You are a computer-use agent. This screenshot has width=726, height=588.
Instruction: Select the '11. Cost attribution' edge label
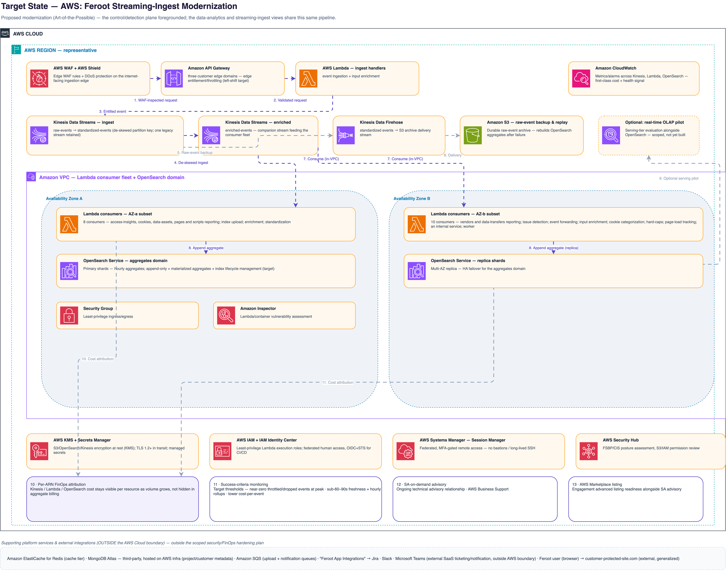click(x=338, y=382)
